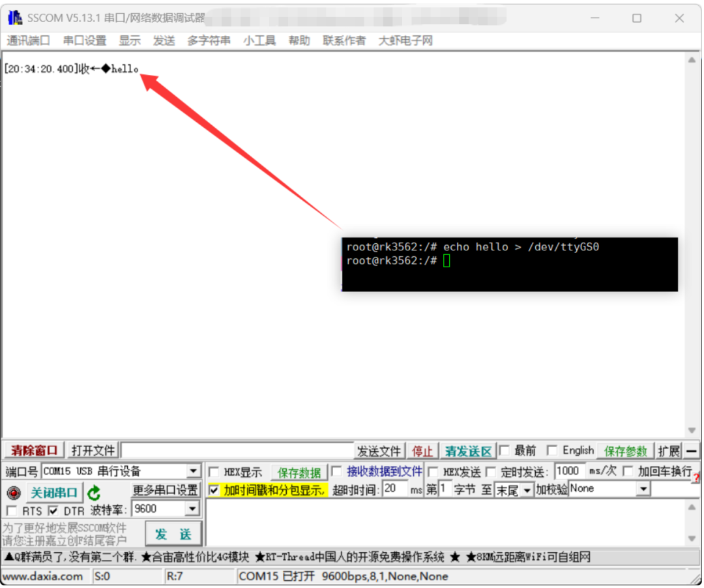
Task: Click the 清除窗口 button
Action: pos(34,450)
